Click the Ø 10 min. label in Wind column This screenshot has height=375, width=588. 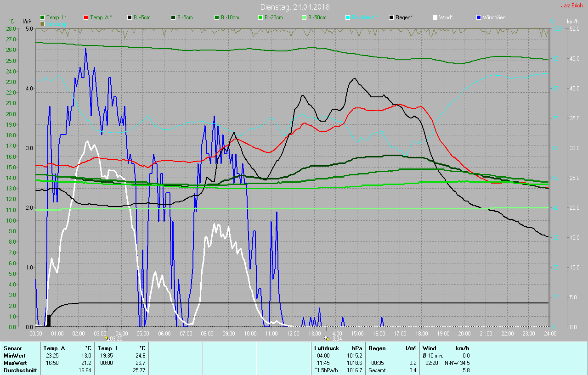(433, 356)
